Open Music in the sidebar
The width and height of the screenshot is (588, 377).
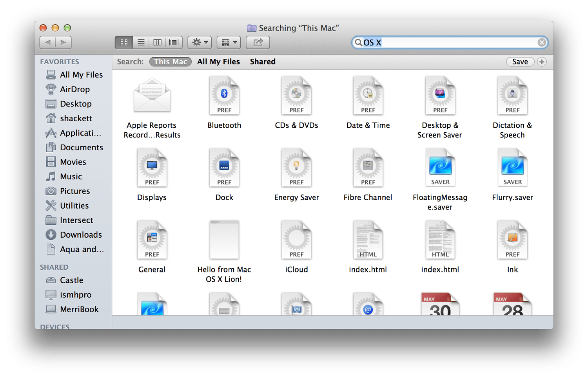[64, 176]
